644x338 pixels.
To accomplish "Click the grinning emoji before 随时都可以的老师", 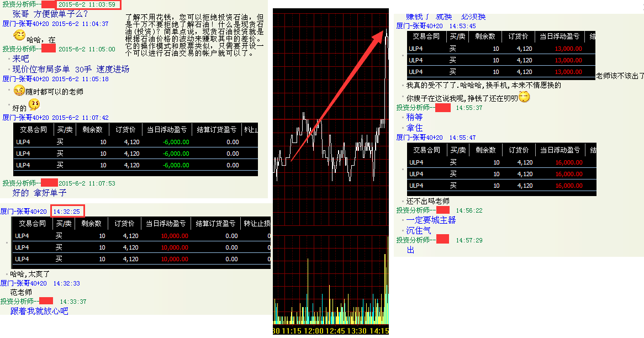I will [x=19, y=90].
